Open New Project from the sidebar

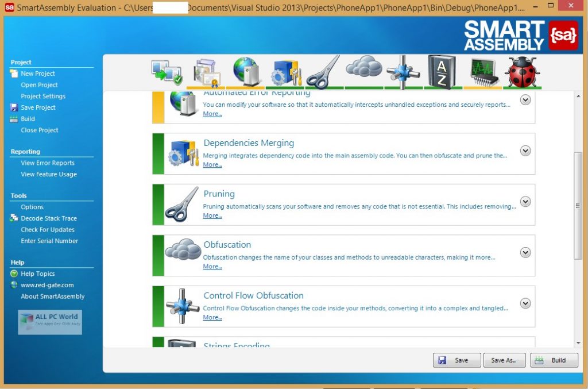click(37, 74)
